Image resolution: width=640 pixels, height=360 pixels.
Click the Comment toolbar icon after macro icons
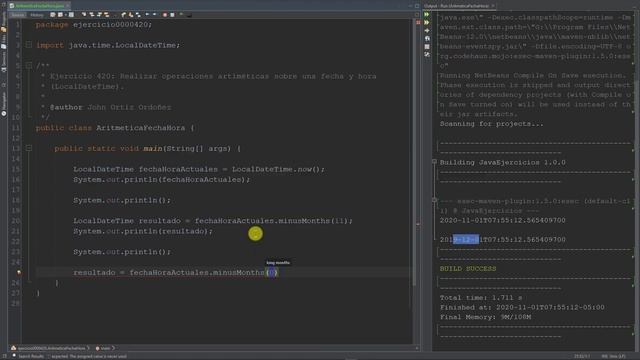tap(182, 14)
